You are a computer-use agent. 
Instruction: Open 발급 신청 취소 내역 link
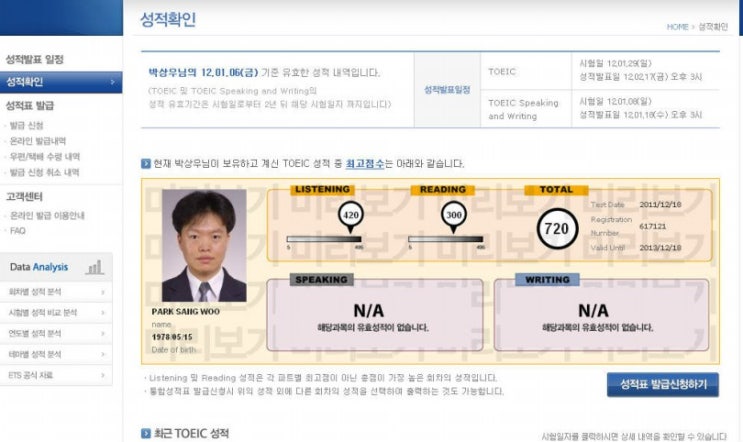(x=44, y=172)
